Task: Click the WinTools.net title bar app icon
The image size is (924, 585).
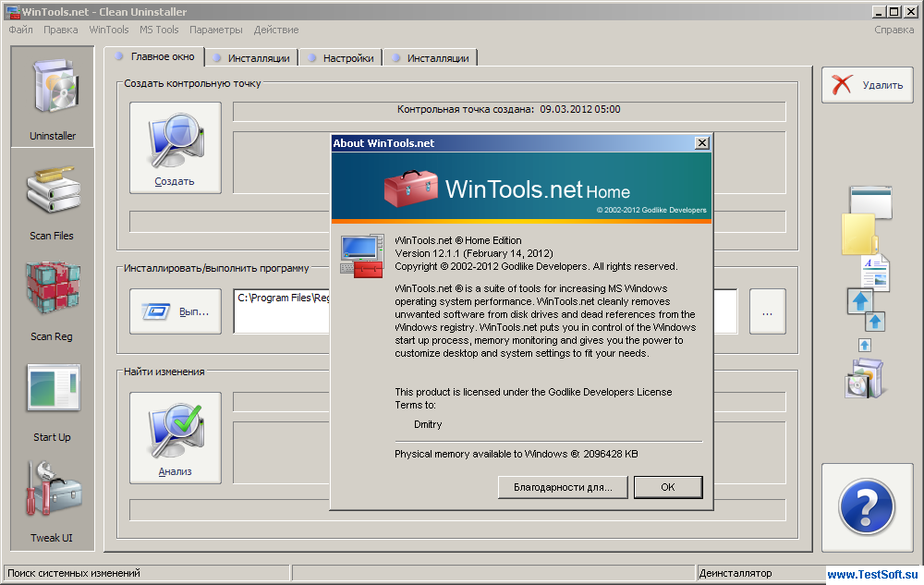Action: [x=12, y=12]
